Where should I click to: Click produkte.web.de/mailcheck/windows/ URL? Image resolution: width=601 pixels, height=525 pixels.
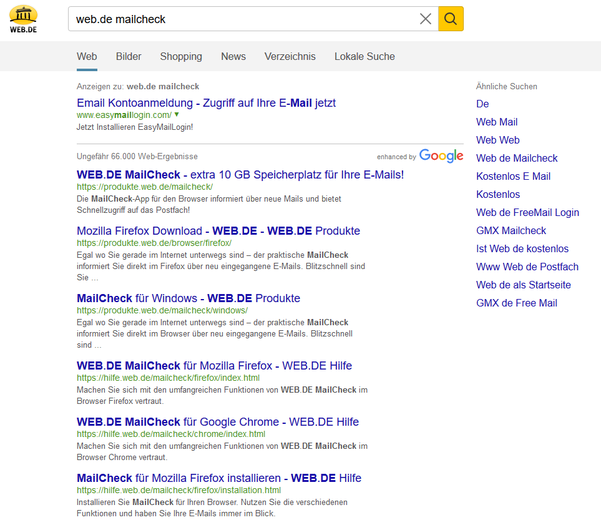(162, 310)
